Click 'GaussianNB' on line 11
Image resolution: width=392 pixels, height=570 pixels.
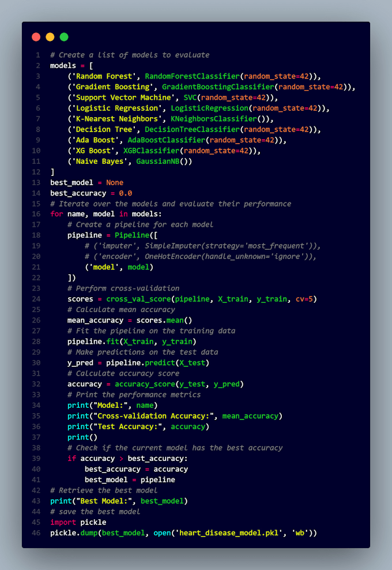158,162
